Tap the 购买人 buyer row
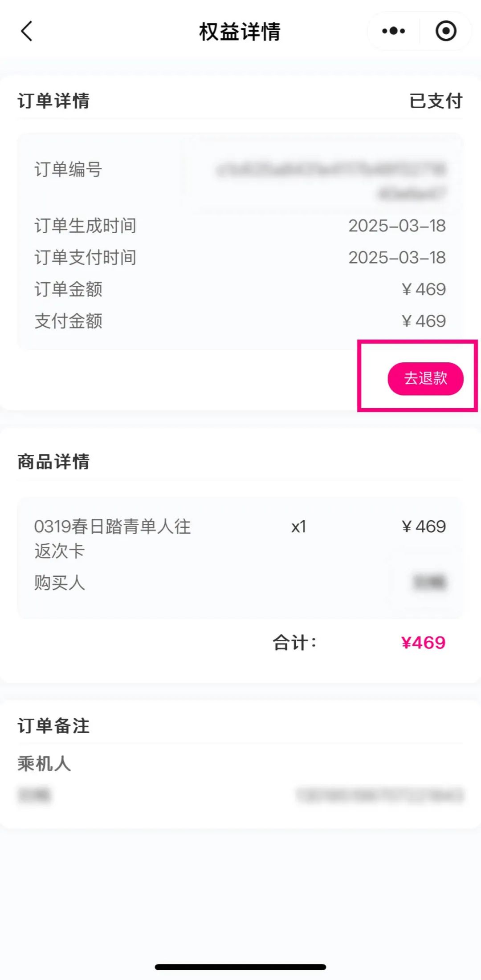The width and height of the screenshot is (481, 980). [240, 583]
